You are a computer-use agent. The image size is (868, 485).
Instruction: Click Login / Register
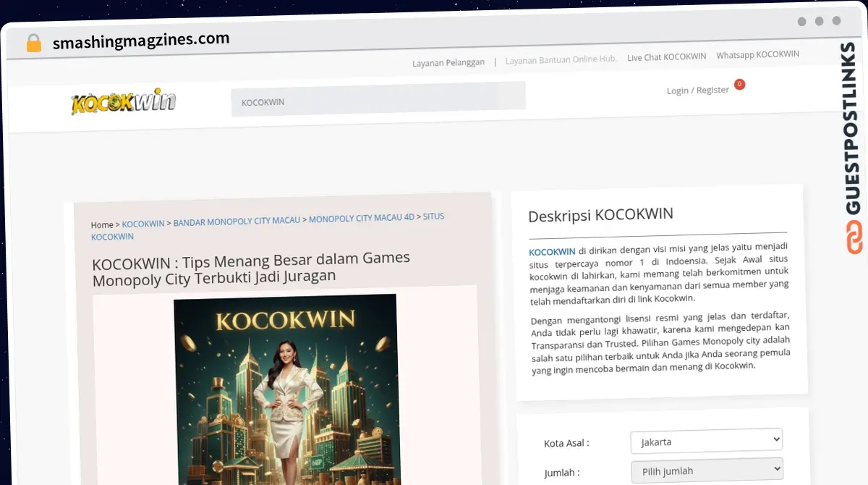point(697,90)
